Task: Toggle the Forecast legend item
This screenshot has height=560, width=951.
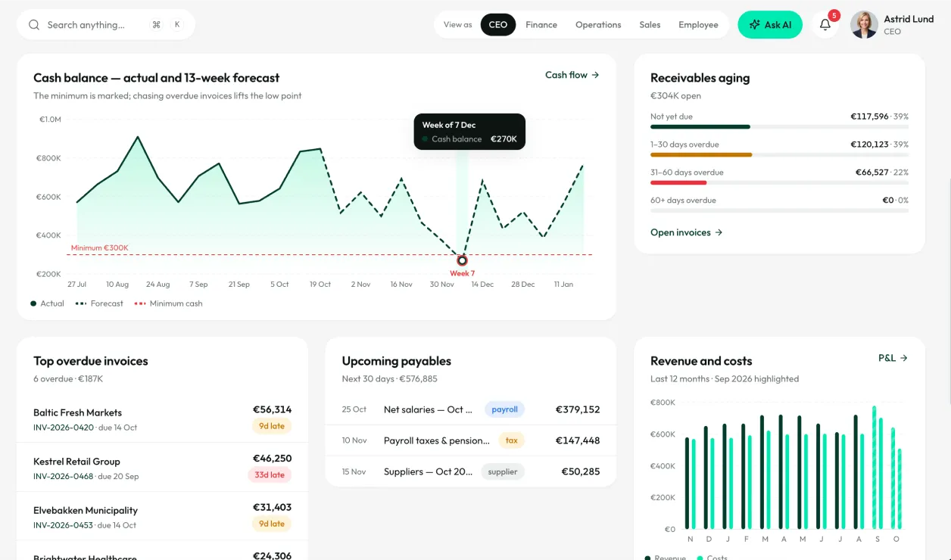Action: pos(99,303)
